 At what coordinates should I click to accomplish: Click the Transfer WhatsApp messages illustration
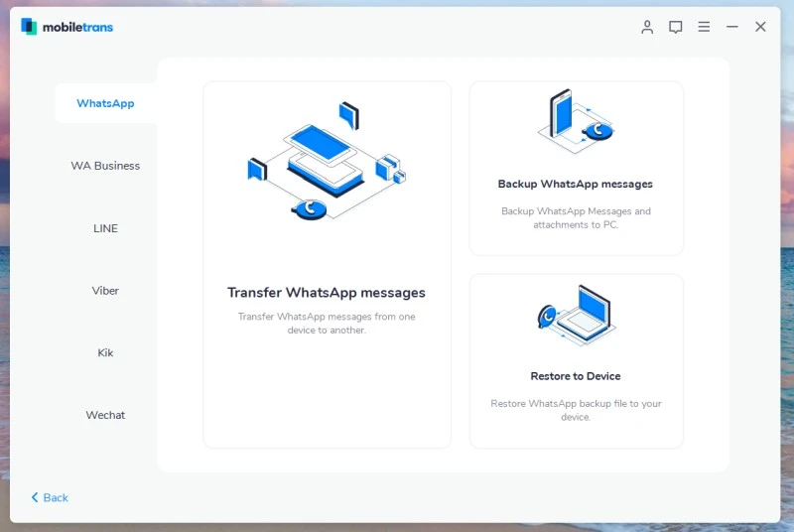[327, 161]
